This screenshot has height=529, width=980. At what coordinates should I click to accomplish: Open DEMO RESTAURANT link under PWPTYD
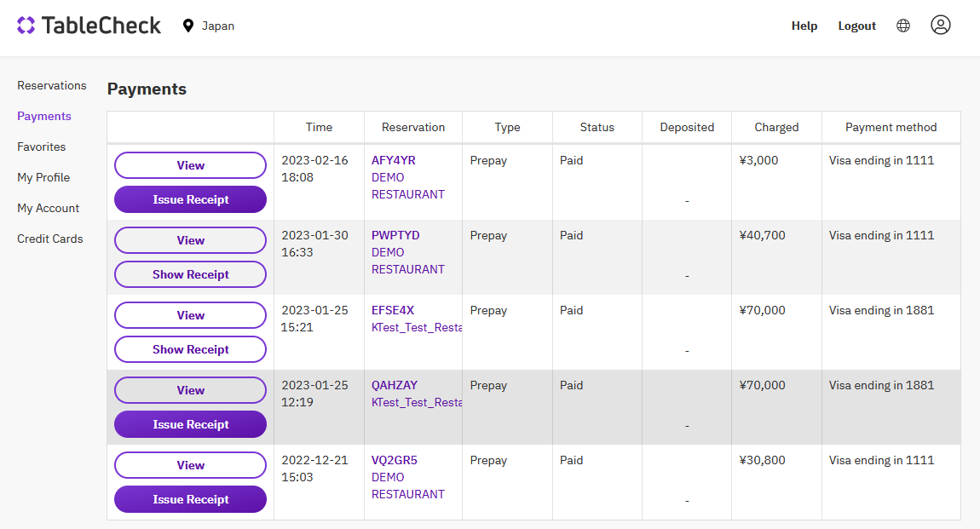(x=407, y=261)
